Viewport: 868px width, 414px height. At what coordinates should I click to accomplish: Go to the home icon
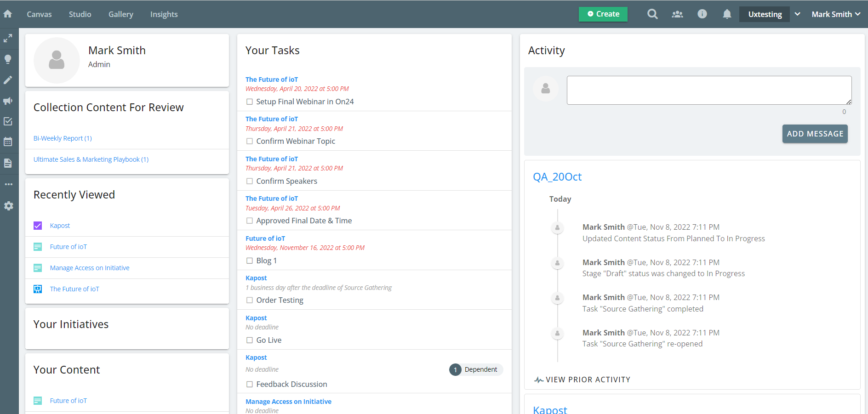tap(7, 14)
